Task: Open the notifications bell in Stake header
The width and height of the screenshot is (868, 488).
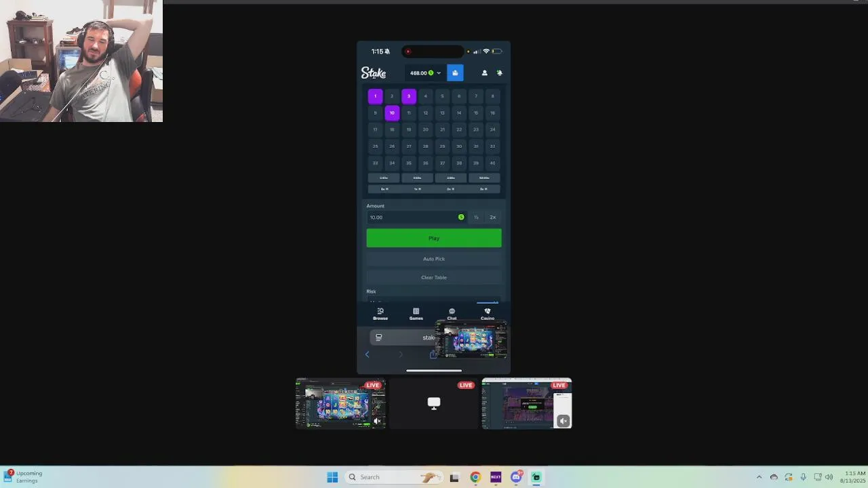Action: [500, 73]
